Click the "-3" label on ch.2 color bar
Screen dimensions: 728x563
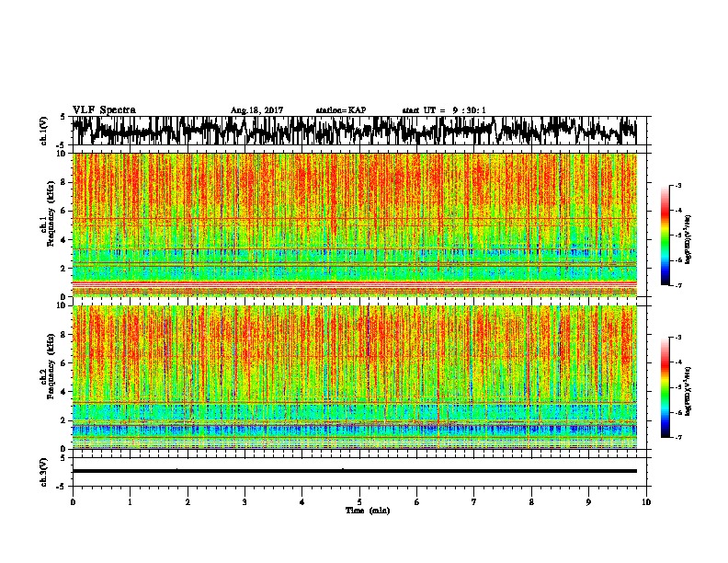click(678, 338)
